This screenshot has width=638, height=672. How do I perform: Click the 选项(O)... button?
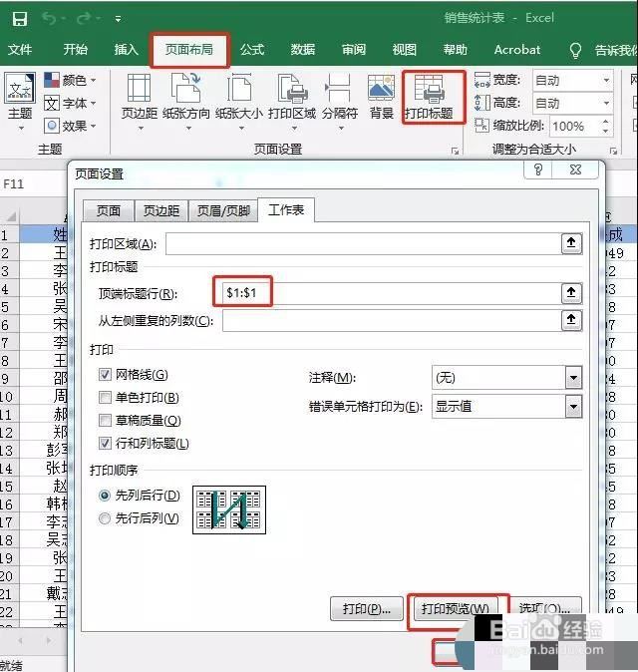545,608
